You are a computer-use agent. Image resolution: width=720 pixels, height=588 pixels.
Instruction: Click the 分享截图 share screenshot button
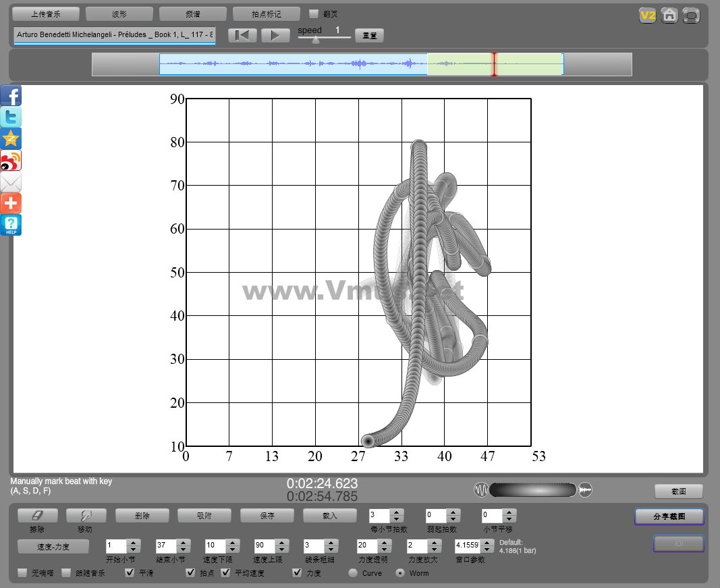click(669, 516)
